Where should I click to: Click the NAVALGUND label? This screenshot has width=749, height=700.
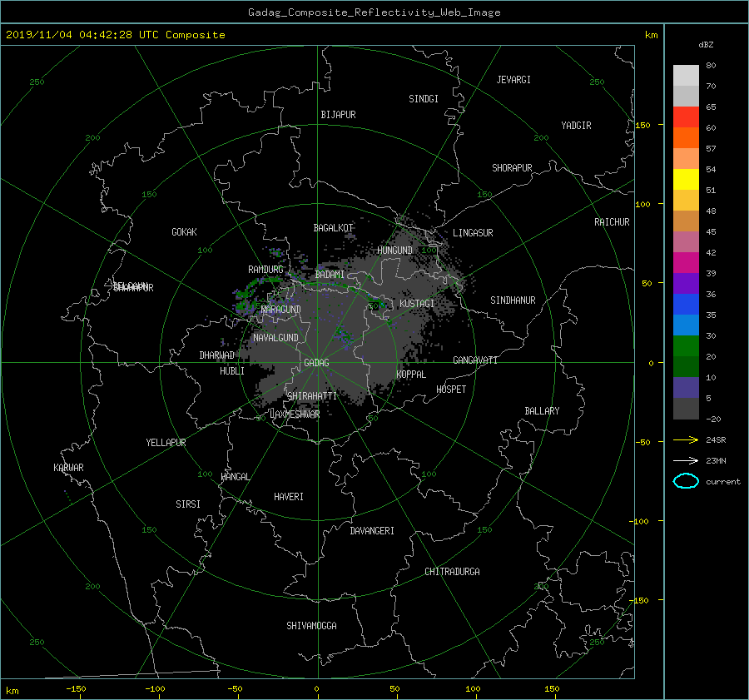point(275,338)
